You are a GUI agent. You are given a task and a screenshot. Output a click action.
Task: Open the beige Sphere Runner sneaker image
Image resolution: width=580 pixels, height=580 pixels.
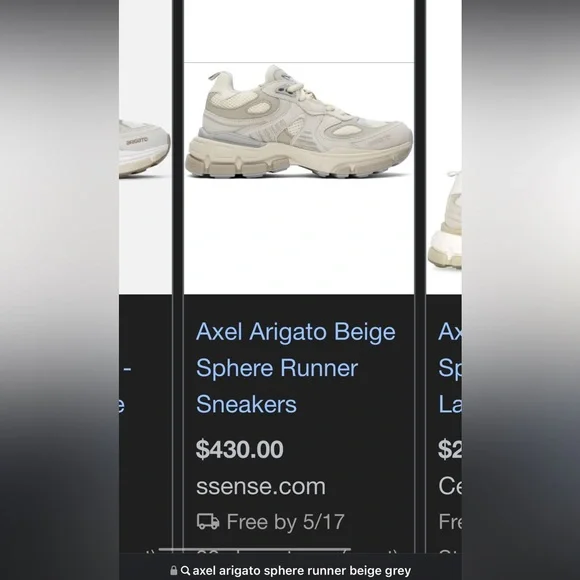pyautogui.click(x=299, y=122)
